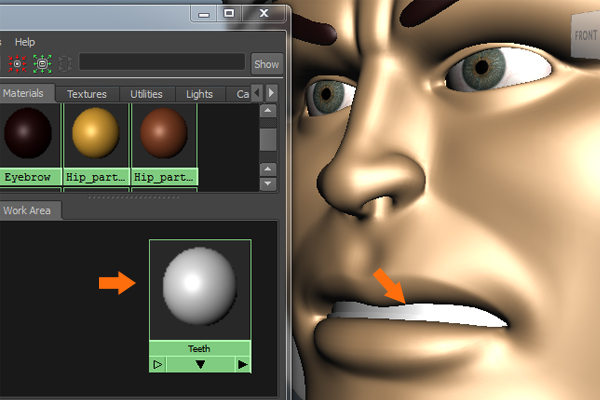Switch to the Textures tab

(87, 94)
